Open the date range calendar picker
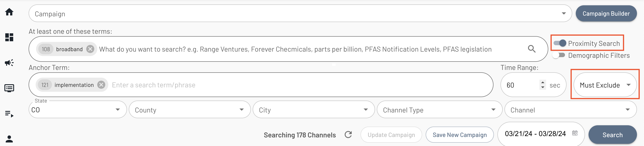This screenshot has width=644, height=146. tap(575, 133)
